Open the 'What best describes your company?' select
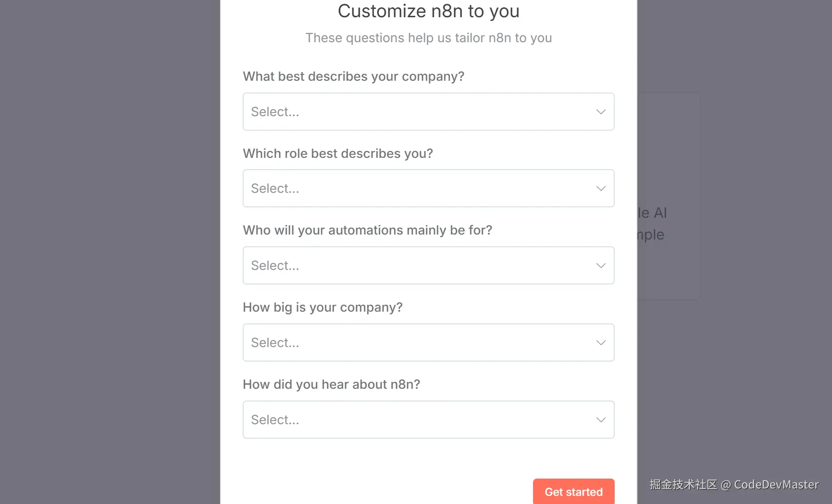This screenshot has width=832, height=504. pos(428,112)
